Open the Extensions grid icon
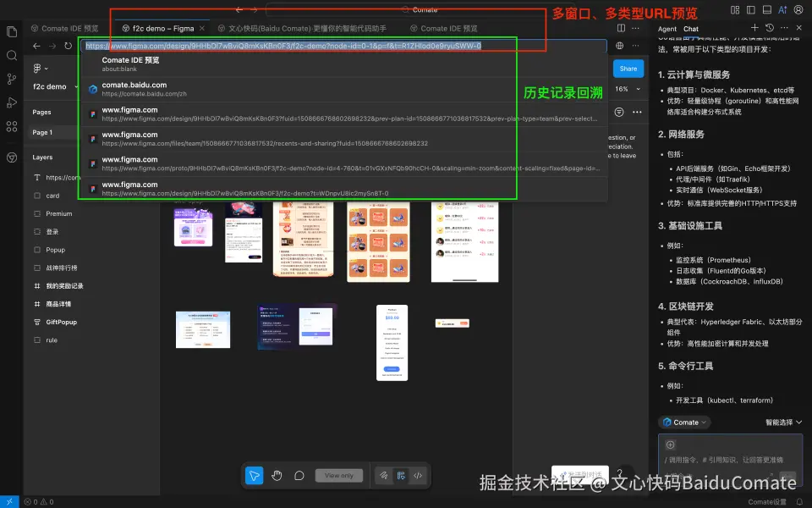The width and height of the screenshot is (812, 508). 11,126
